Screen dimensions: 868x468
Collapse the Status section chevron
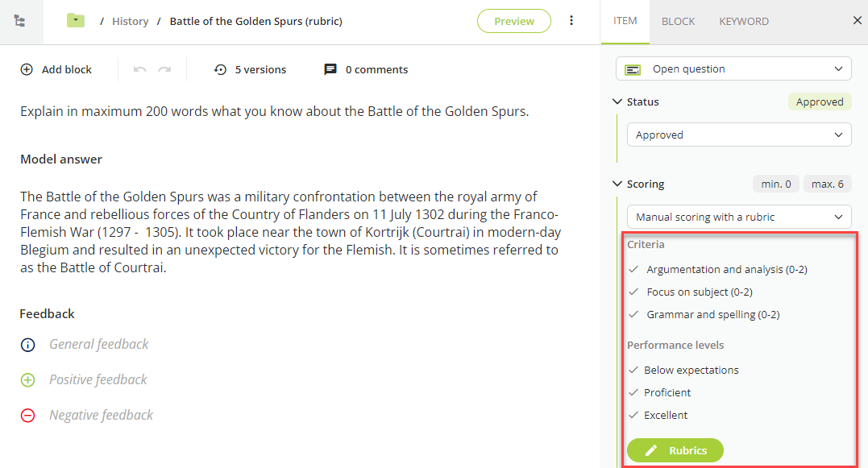[x=617, y=101]
